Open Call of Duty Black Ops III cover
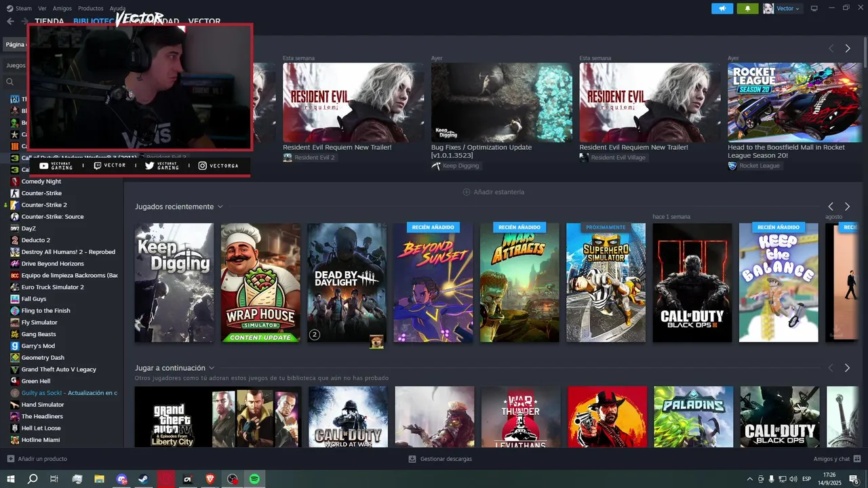Image resolution: width=868 pixels, height=488 pixels. click(692, 283)
